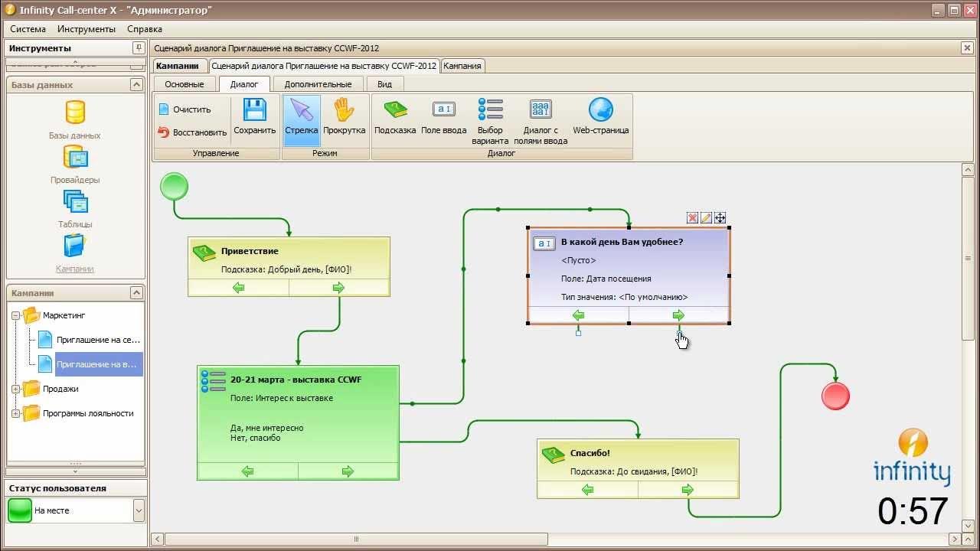Click the Кампании link under sidebar icon

[75, 269]
